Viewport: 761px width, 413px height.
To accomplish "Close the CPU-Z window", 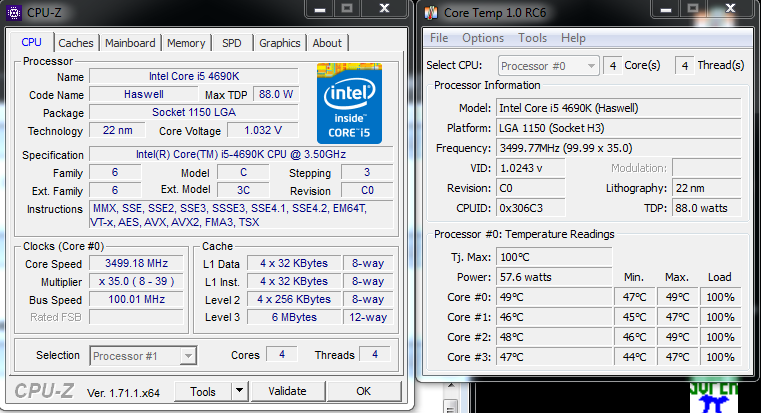I will (384, 9).
